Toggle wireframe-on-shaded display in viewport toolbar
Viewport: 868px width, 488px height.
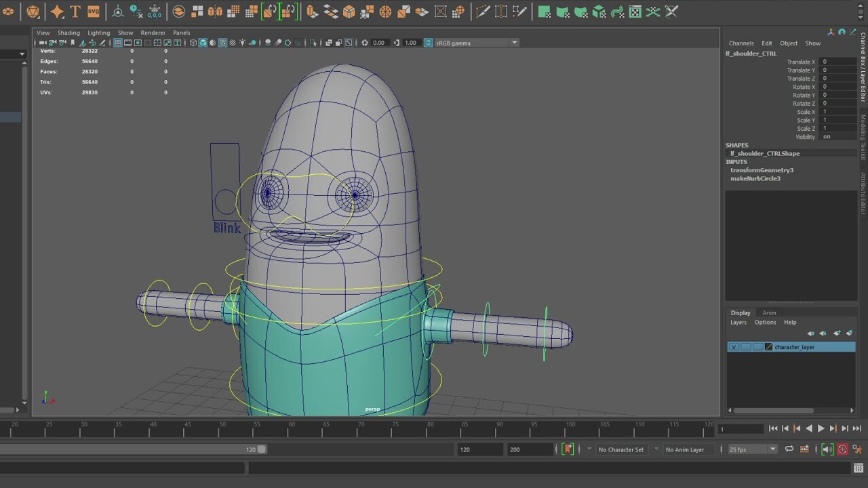tap(220, 43)
